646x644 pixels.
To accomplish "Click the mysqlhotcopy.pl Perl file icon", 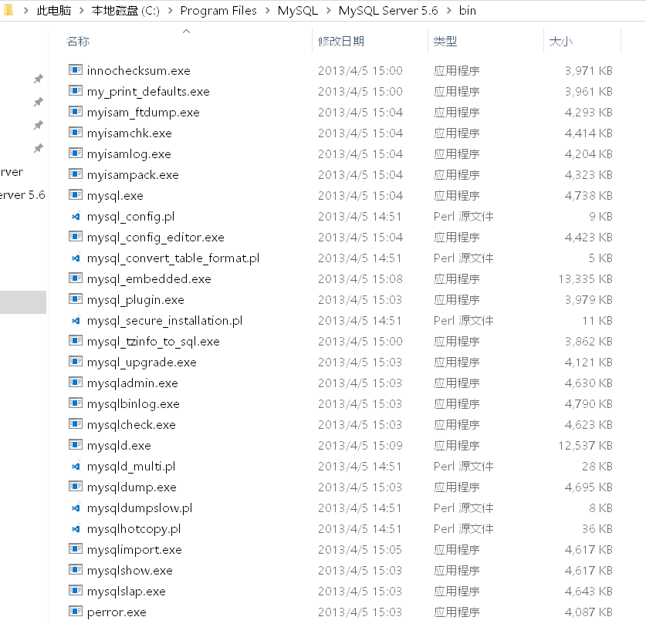I will coord(76,528).
